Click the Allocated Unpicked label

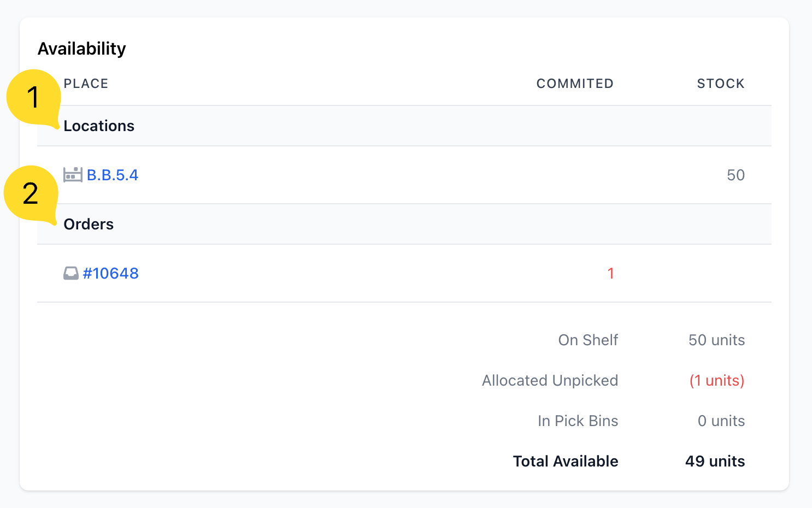point(550,380)
